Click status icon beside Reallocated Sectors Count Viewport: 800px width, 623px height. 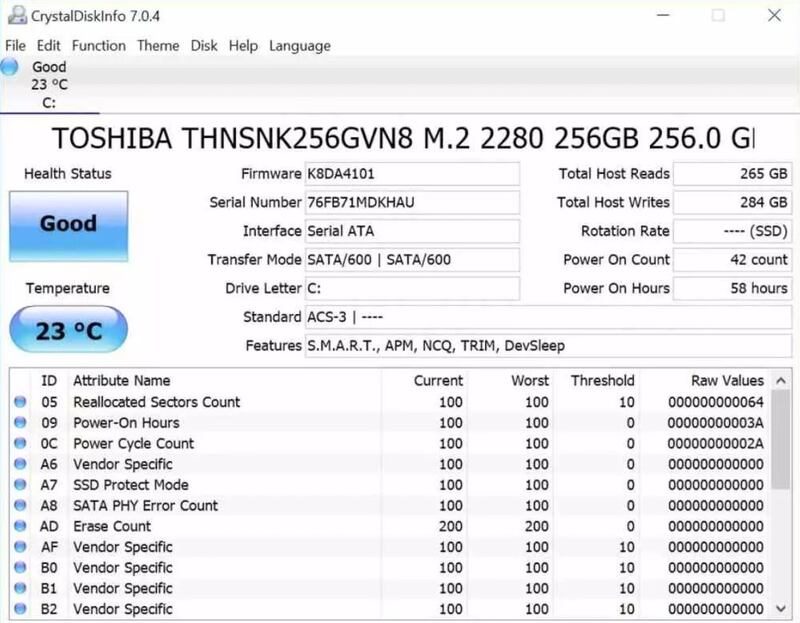click(20, 402)
